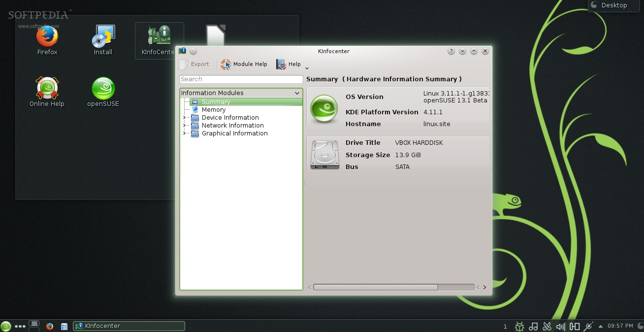644x332 pixels.
Task: Select the Device Information tree entry
Action: (x=230, y=118)
